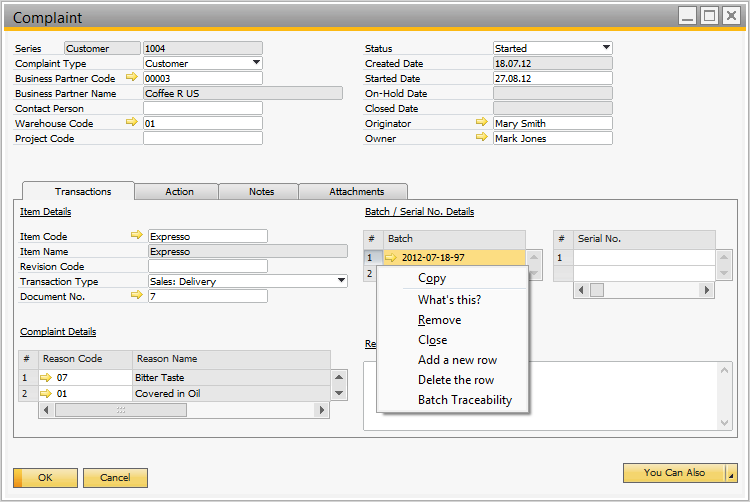Viewport: 750px width, 502px height.
Task: Click the Contact Person input field
Action: (x=202, y=108)
